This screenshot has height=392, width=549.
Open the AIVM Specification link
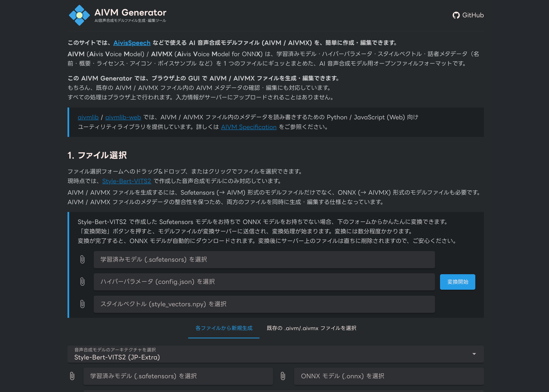249,127
